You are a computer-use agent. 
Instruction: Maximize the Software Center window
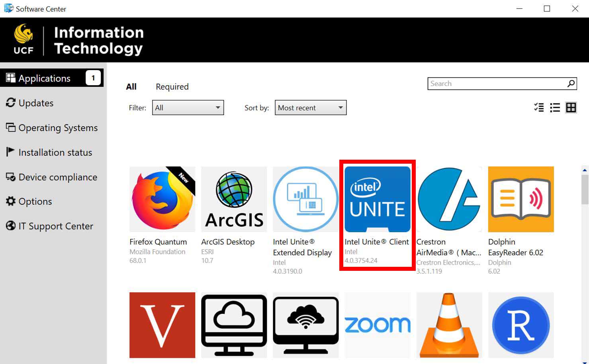(547, 8)
